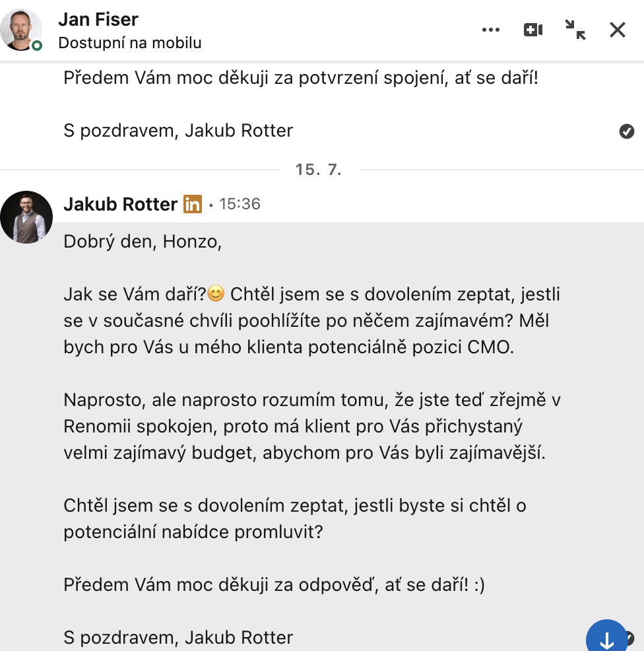
Task: Open the three-dot conversation options menu
Action: (x=491, y=30)
